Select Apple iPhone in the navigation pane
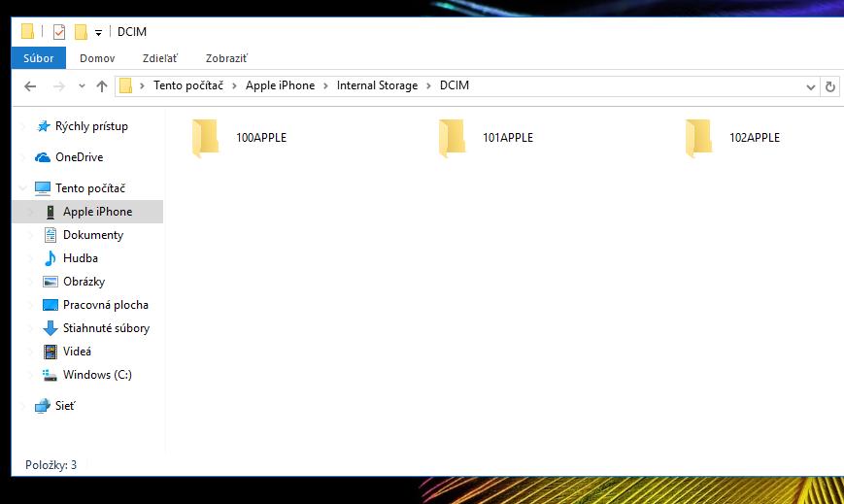Screen dimensions: 844x504 (97, 212)
